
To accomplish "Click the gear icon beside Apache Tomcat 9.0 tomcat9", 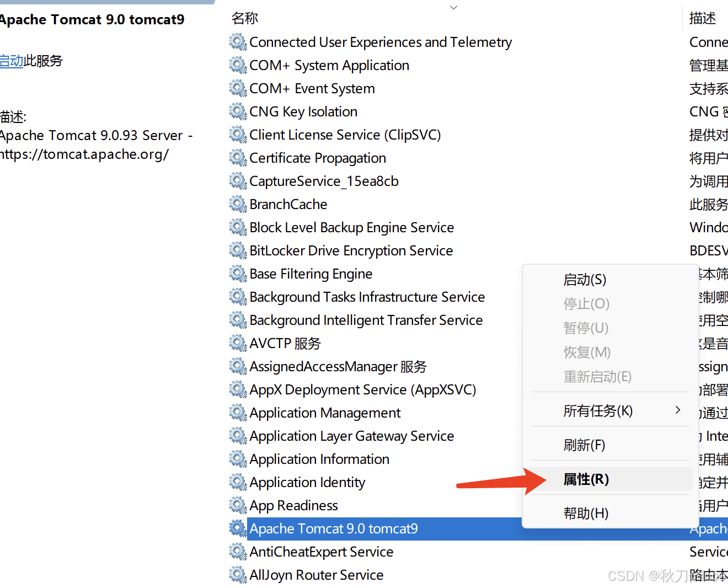I will [x=238, y=528].
